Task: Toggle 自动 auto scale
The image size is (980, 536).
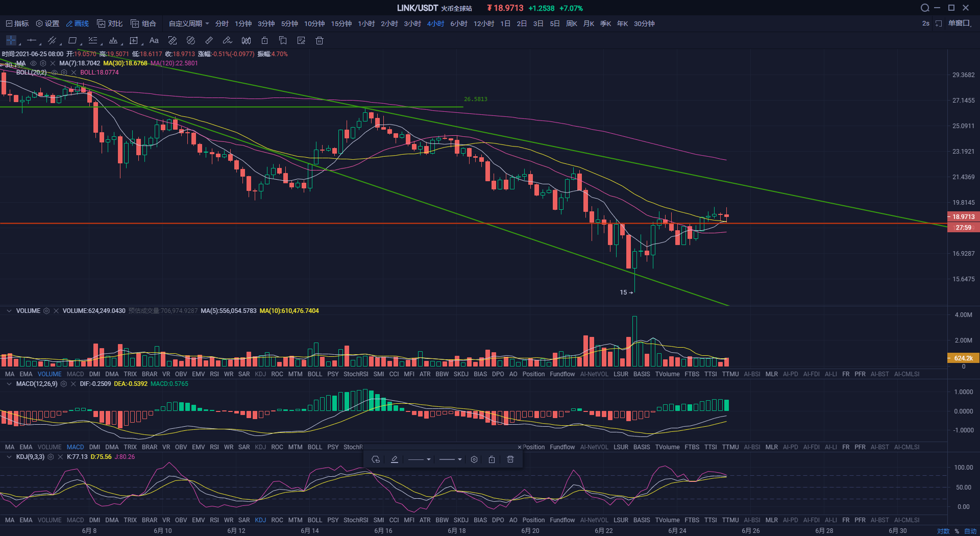Action: pyautogui.click(x=970, y=531)
